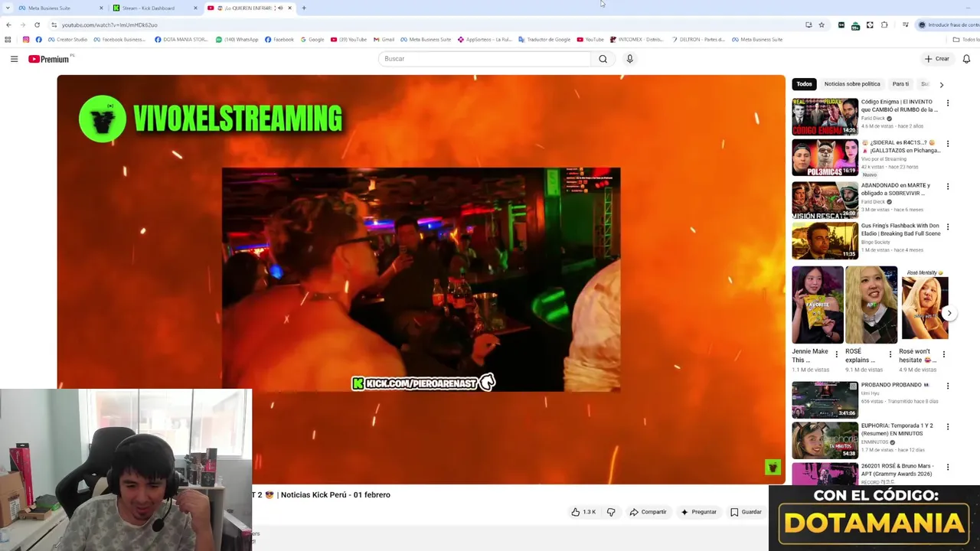Like the video with thumbs up
The height and width of the screenshot is (551, 980).
coord(583,512)
